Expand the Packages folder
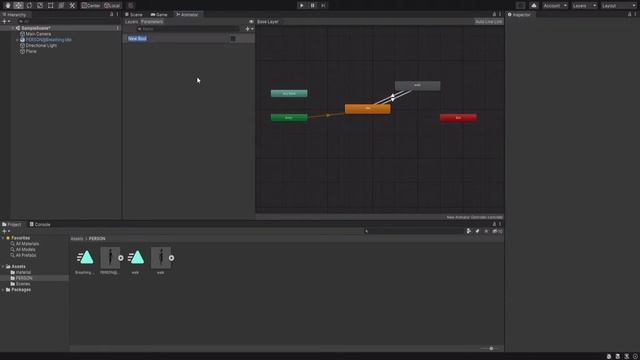This screenshot has width=640, height=360. point(3,290)
